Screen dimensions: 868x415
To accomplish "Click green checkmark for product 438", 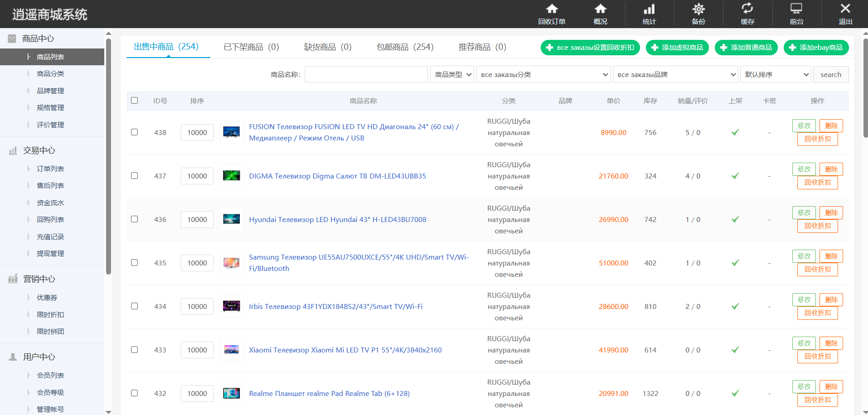I will [735, 132].
